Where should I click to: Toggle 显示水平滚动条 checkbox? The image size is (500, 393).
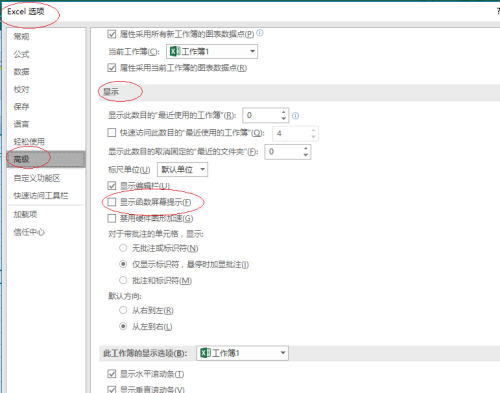(112, 374)
